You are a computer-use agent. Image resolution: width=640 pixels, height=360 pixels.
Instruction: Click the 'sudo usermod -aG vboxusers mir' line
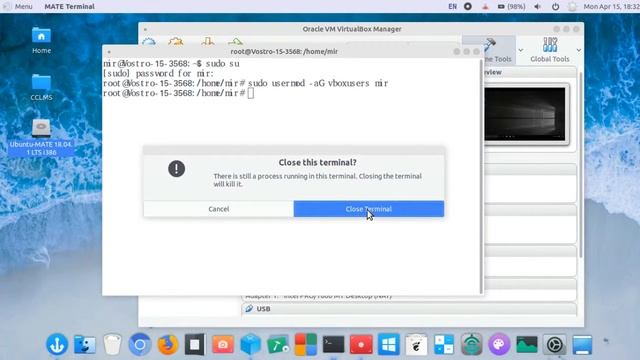pyautogui.click(x=318, y=83)
